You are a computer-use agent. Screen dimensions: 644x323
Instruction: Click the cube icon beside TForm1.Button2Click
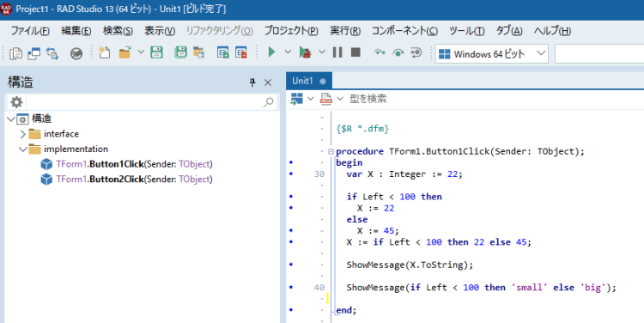[x=46, y=180]
